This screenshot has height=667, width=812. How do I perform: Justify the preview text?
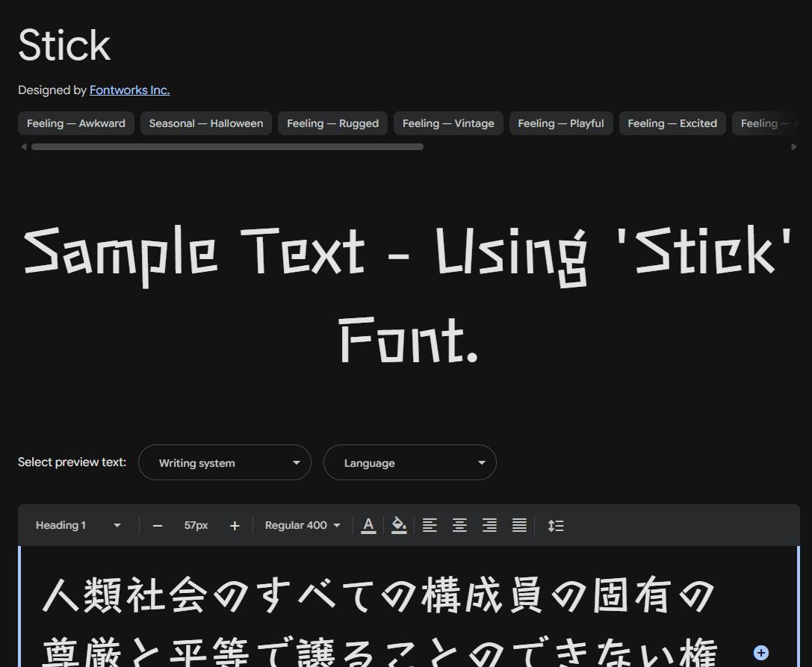tap(519, 525)
